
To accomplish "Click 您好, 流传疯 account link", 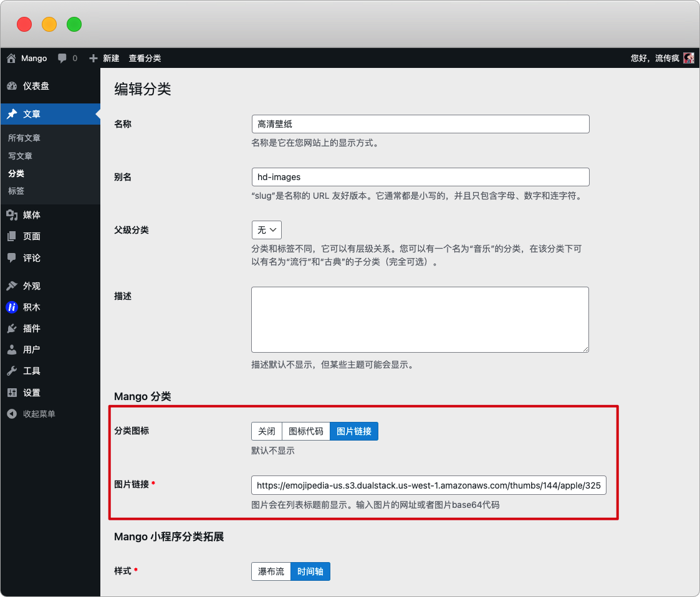I will coord(655,59).
